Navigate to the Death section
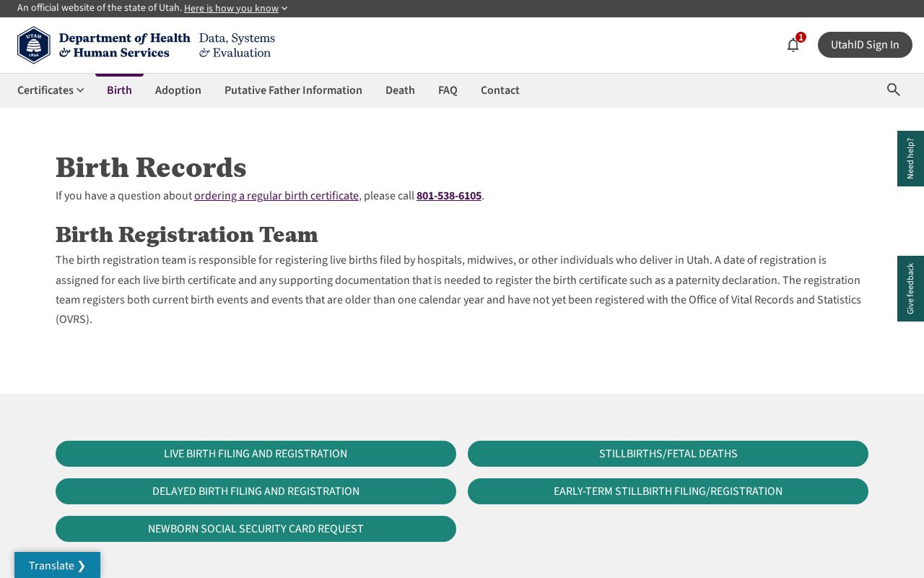 click(400, 90)
